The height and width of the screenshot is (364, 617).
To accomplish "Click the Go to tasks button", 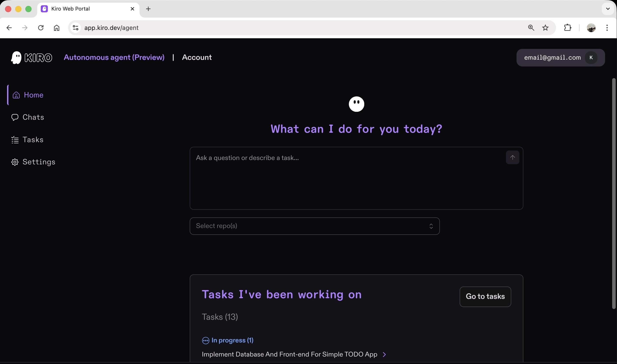I will point(485,296).
